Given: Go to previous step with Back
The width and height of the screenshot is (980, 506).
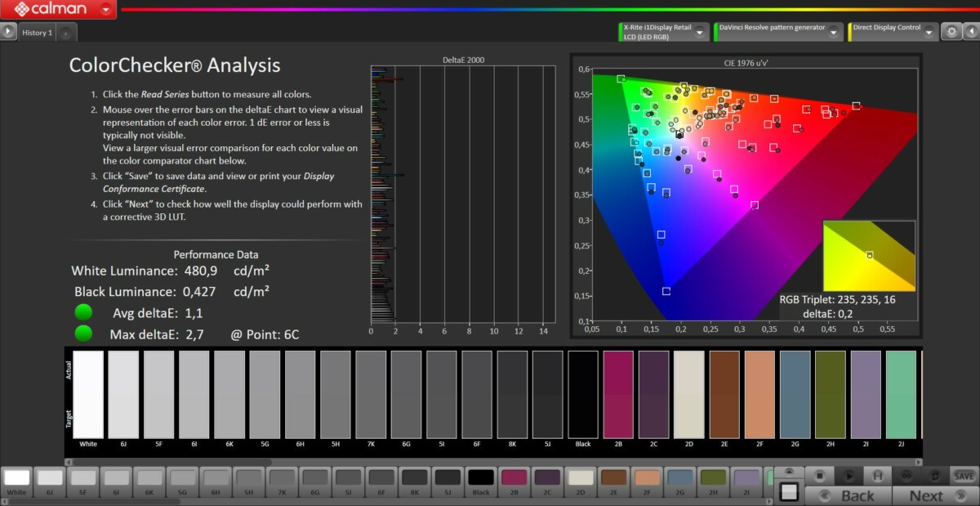Looking at the screenshot, I should pos(848,495).
